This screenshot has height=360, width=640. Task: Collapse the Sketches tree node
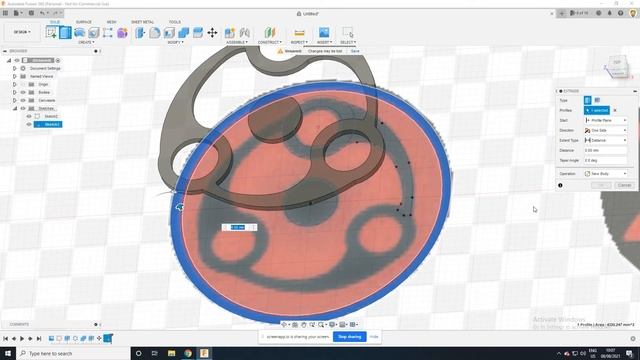(x=15, y=108)
